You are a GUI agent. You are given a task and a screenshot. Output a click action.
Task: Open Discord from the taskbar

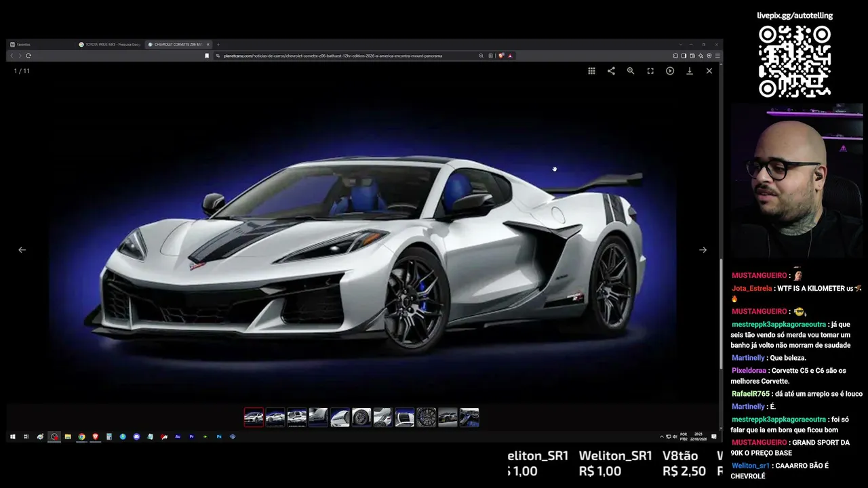pyautogui.click(x=136, y=436)
